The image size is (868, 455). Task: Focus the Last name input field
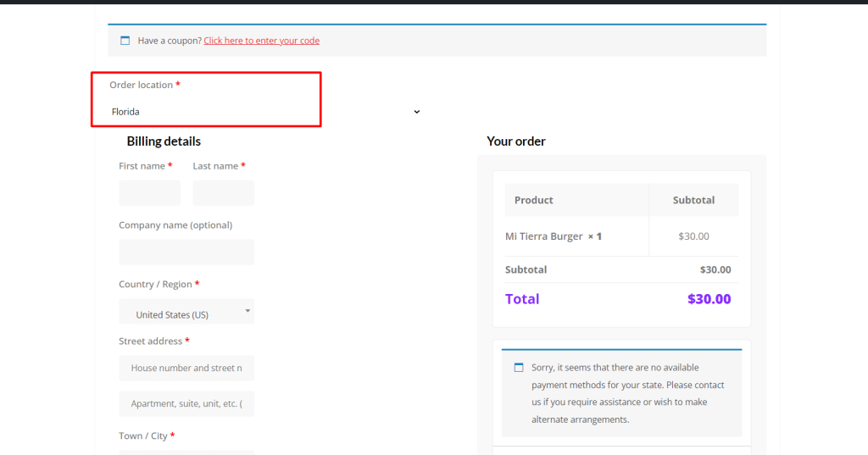coord(224,192)
